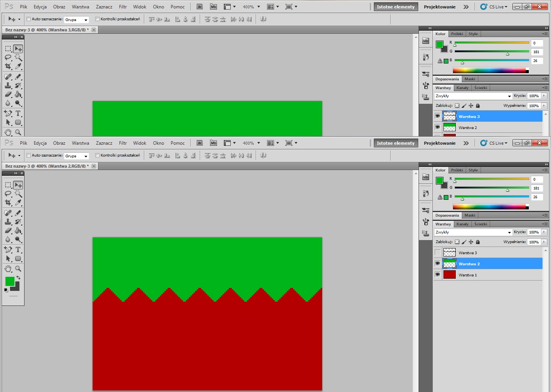Switch to Kanały tab in lower window
The height and width of the screenshot is (392, 551).
[462, 224]
